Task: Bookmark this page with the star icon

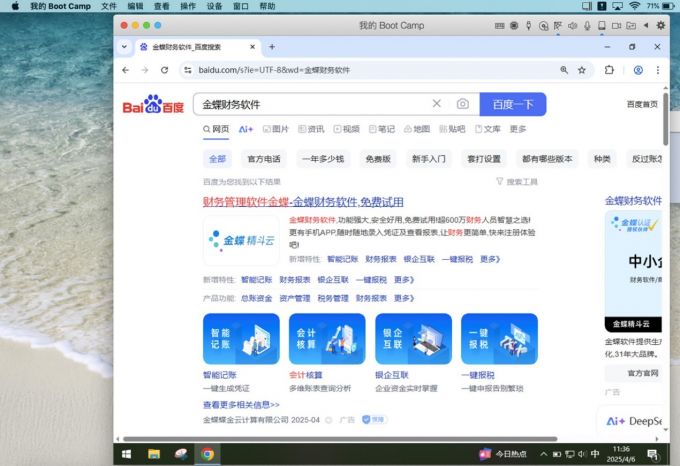Action: point(582,70)
